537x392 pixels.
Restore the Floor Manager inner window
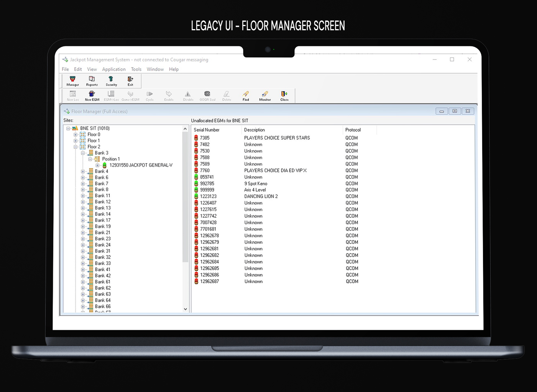[x=455, y=111]
